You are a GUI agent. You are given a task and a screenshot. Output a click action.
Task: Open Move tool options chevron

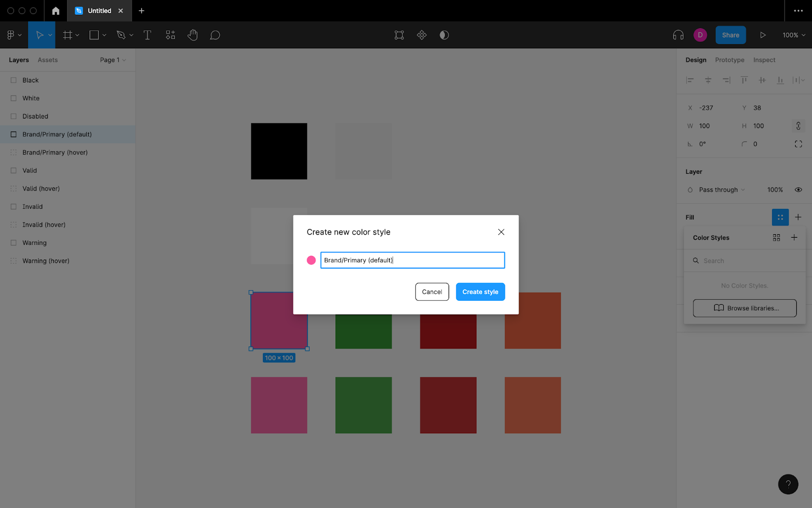pyautogui.click(x=50, y=35)
